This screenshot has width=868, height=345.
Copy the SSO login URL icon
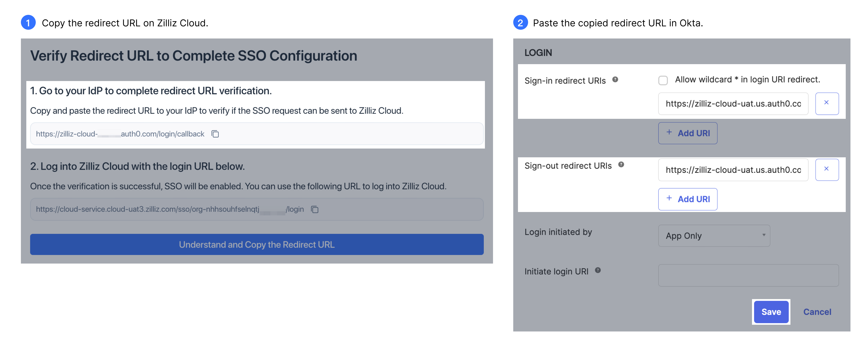pos(314,209)
